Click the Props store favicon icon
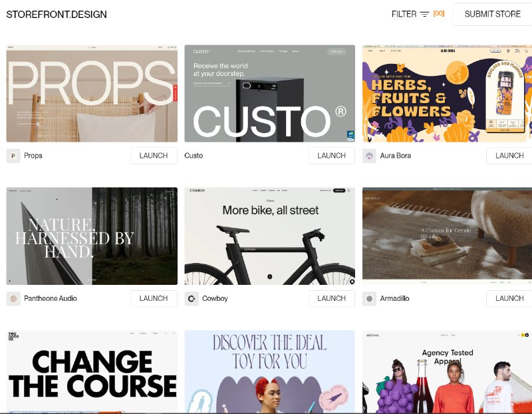The width and height of the screenshot is (532, 414). point(13,156)
